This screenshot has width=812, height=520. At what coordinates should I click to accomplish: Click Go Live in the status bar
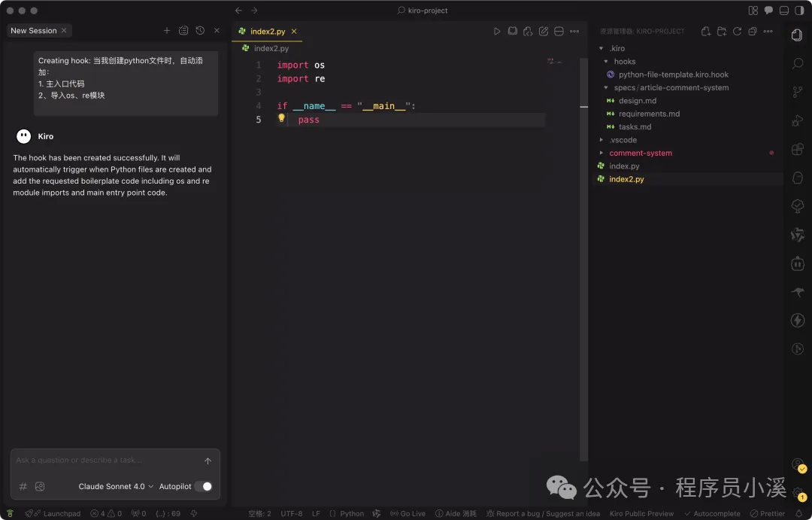coord(408,513)
